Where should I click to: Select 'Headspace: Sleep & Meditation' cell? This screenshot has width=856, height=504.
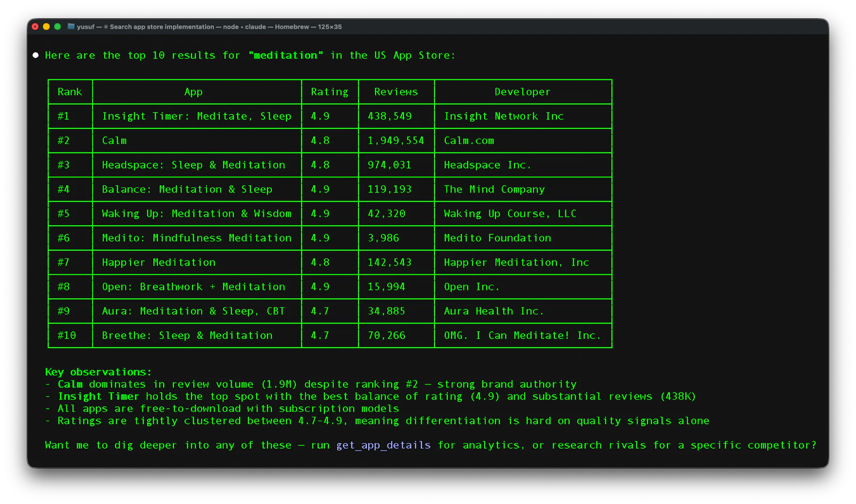[x=194, y=165]
